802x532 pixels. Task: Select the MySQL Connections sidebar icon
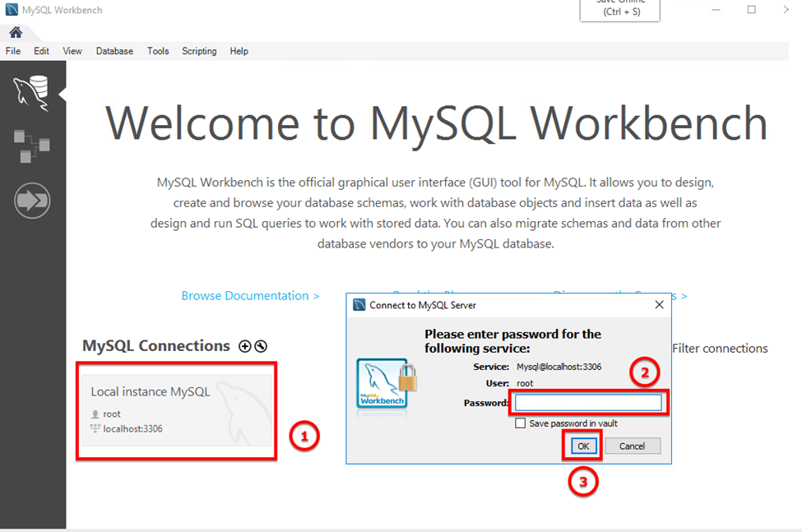pos(32,93)
